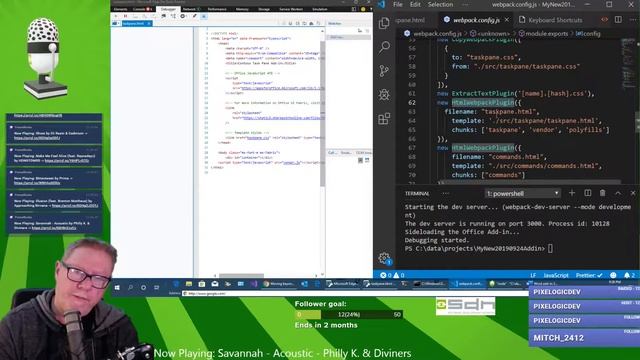This screenshot has height=360, width=640.
Task: Select the TERMINAL panel tab
Action: [x=417, y=193]
